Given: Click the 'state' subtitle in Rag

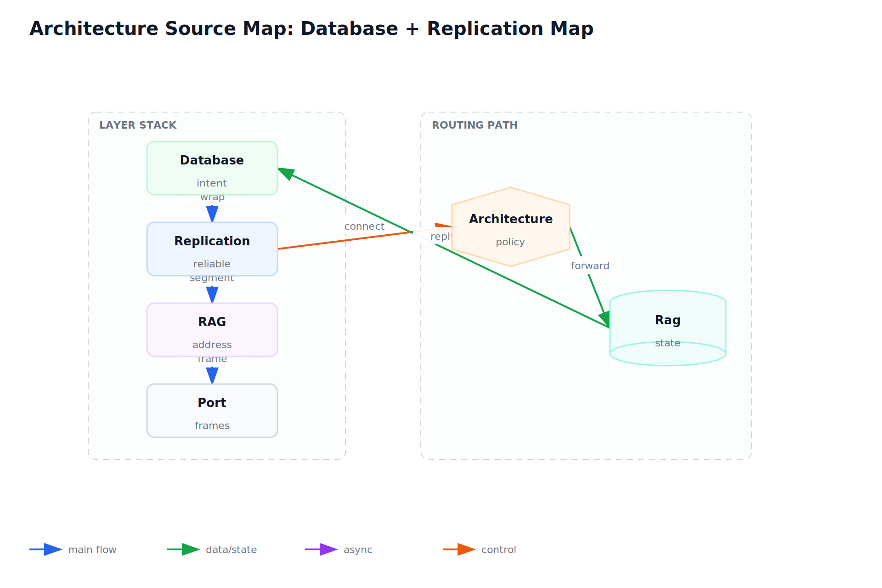Looking at the screenshot, I should (667, 343).
